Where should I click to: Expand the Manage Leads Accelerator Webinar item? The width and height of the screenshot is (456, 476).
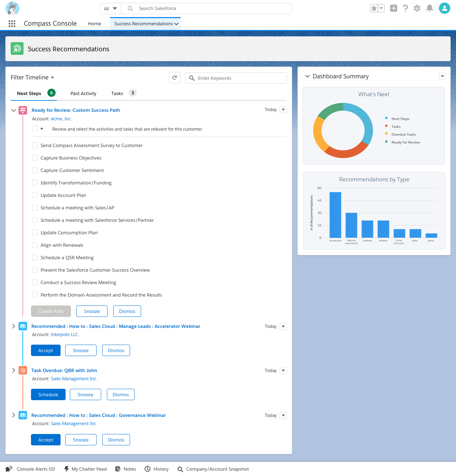pos(14,326)
